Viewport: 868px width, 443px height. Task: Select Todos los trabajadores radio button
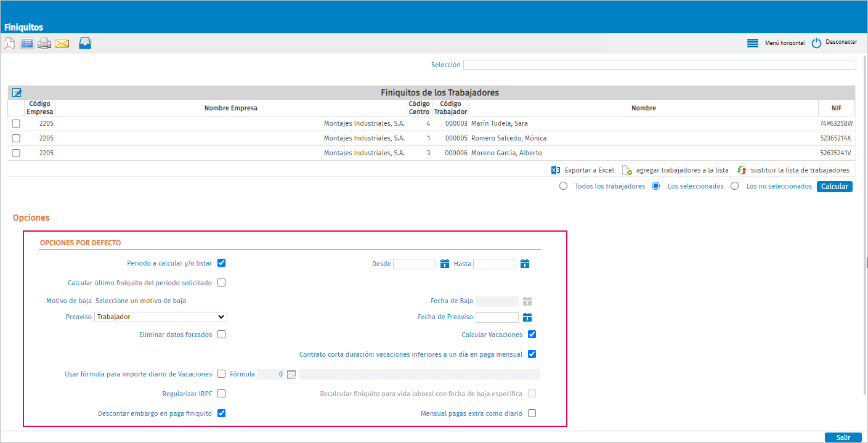tap(563, 186)
